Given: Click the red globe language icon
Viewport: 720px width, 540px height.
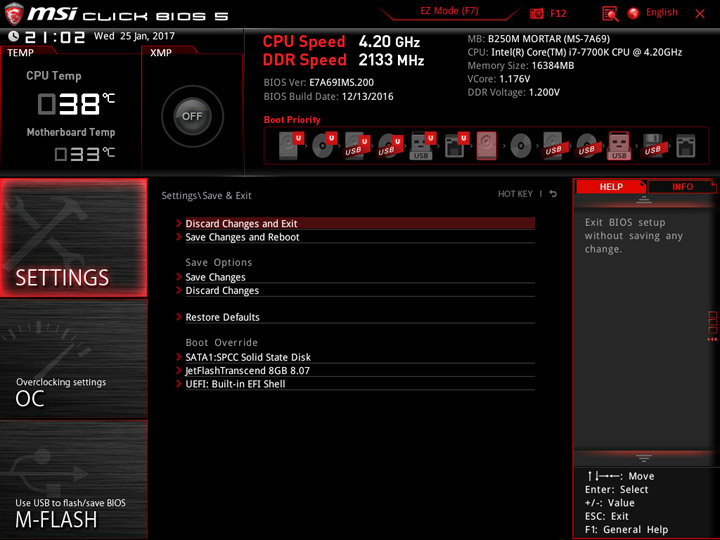Looking at the screenshot, I should coord(633,13).
